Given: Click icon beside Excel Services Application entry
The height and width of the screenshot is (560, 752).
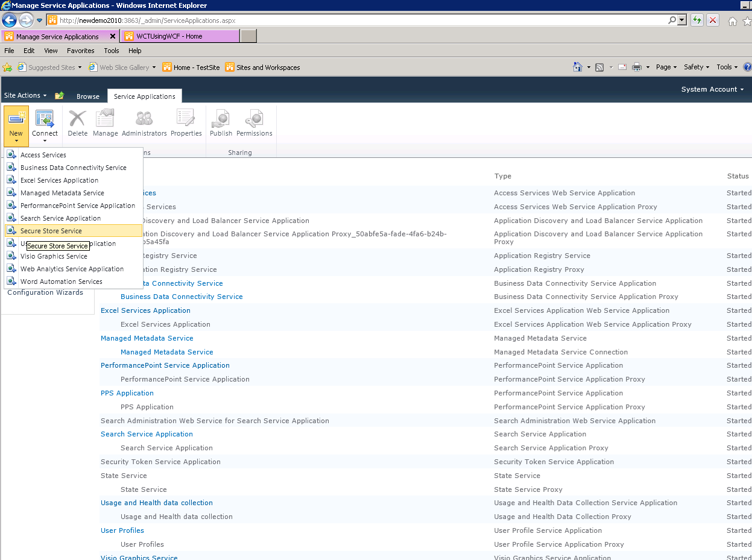Looking at the screenshot, I should [x=11, y=180].
